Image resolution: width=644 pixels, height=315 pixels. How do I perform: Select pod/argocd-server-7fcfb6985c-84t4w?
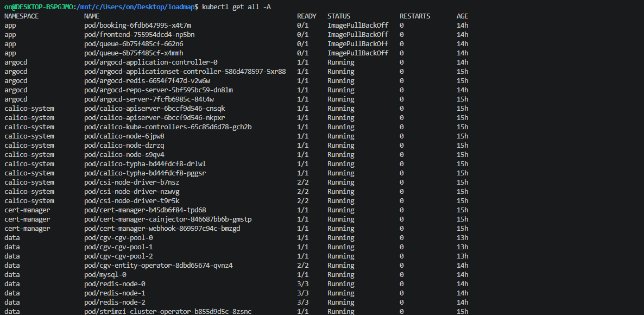pyautogui.click(x=149, y=99)
